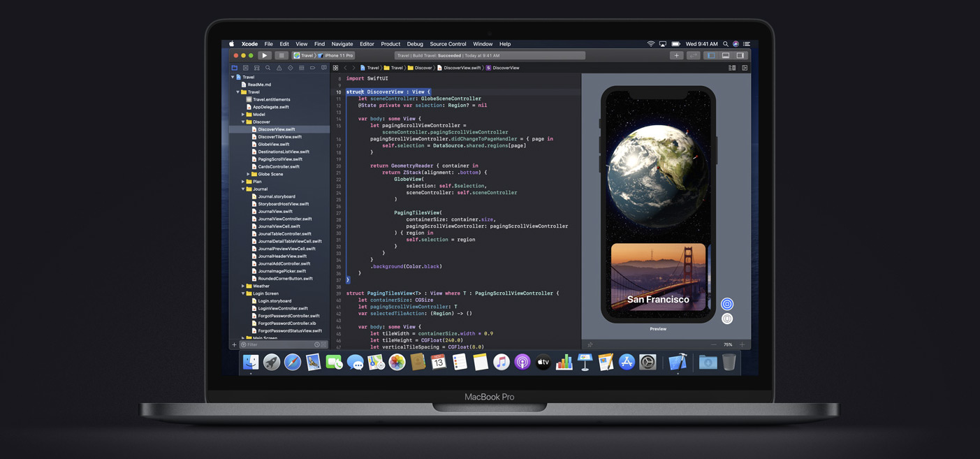
Task: Pin the preview with the pin icon
Action: pos(590,344)
